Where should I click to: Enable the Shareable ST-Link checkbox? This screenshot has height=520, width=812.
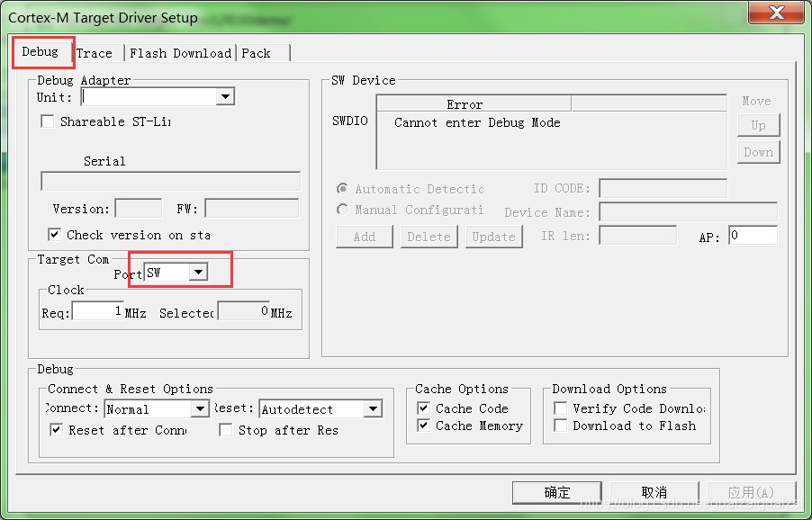[47, 121]
